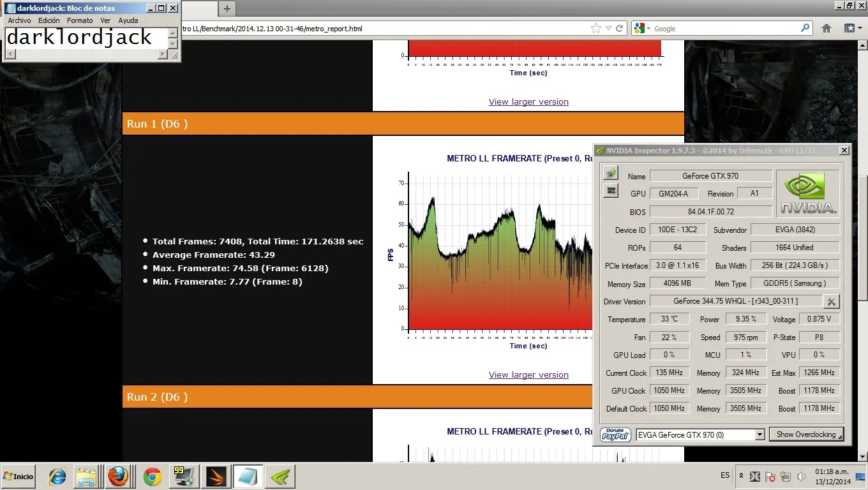
Task: Show hidden tray icons chevron
Action: (x=741, y=476)
